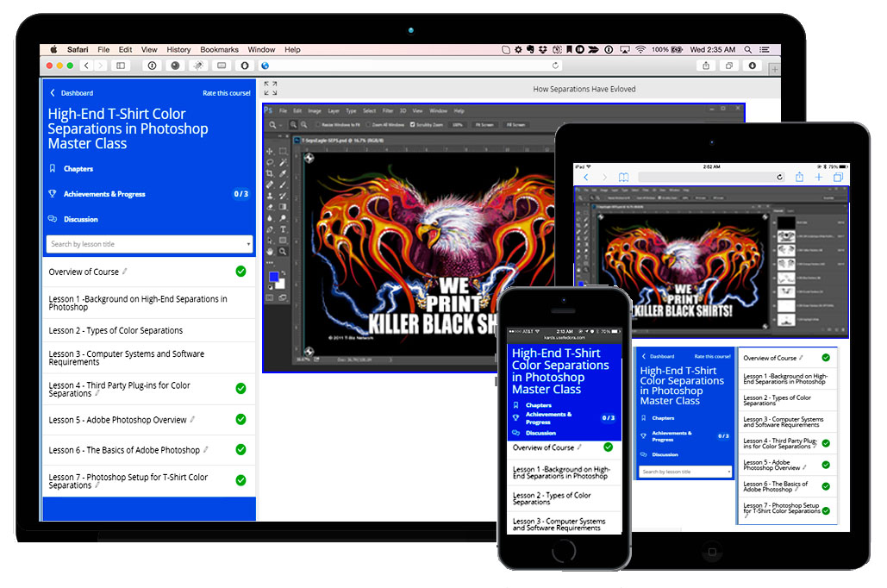Enable Resize Windows to Fit checkbox

tap(318, 124)
